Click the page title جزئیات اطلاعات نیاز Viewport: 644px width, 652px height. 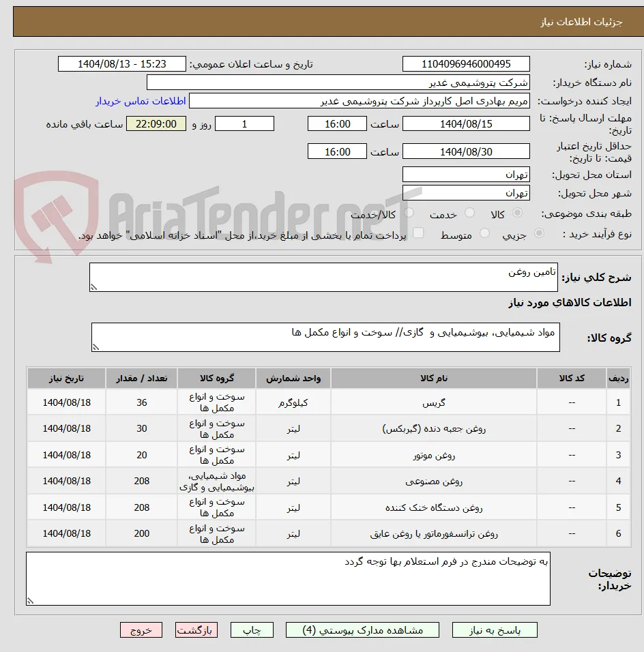581,22
